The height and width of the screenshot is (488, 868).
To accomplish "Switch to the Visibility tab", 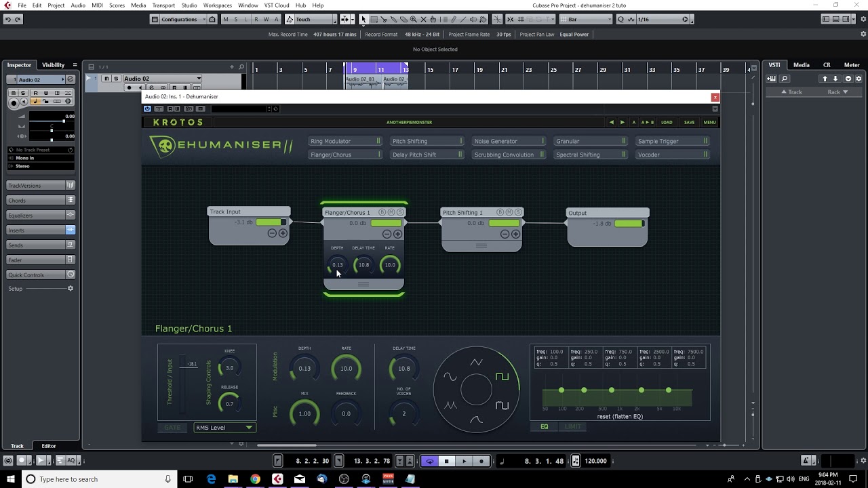I will click(x=53, y=65).
